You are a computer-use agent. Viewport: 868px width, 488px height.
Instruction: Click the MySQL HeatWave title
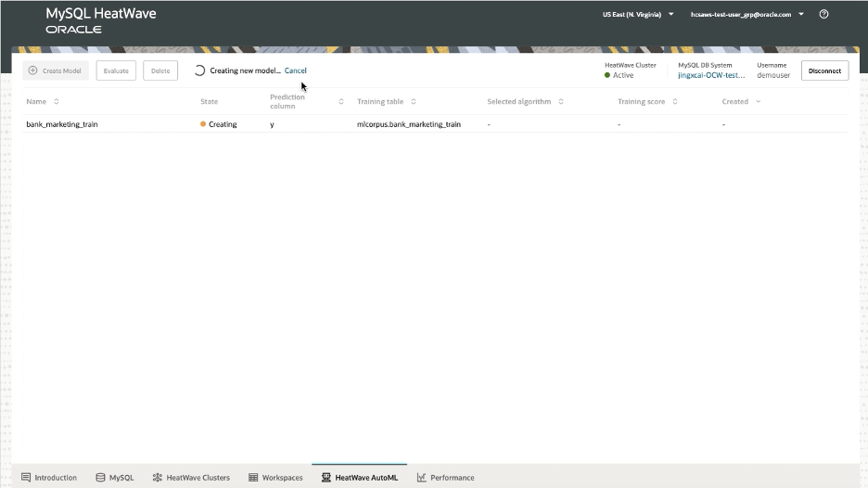(101, 13)
